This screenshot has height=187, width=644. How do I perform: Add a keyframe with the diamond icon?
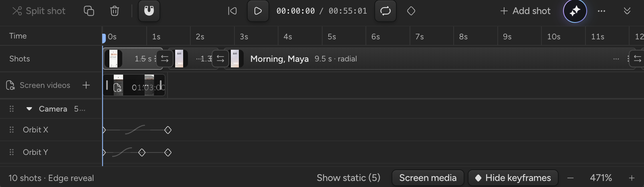point(411,11)
